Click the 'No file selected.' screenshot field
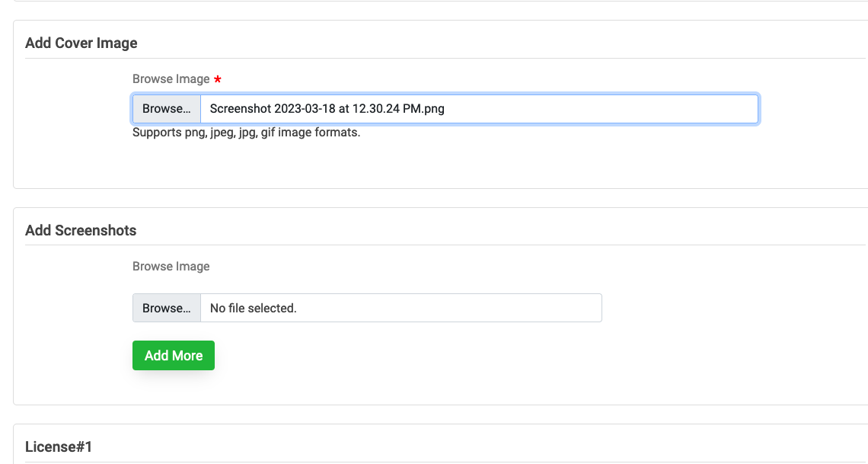 (x=400, y=308)
